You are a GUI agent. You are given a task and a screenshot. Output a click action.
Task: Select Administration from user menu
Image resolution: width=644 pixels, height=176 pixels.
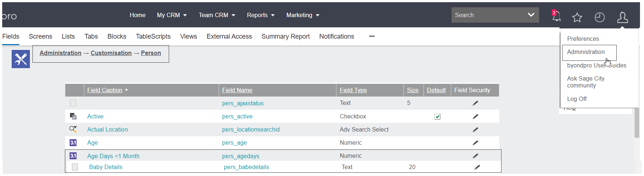coord(586,52)
